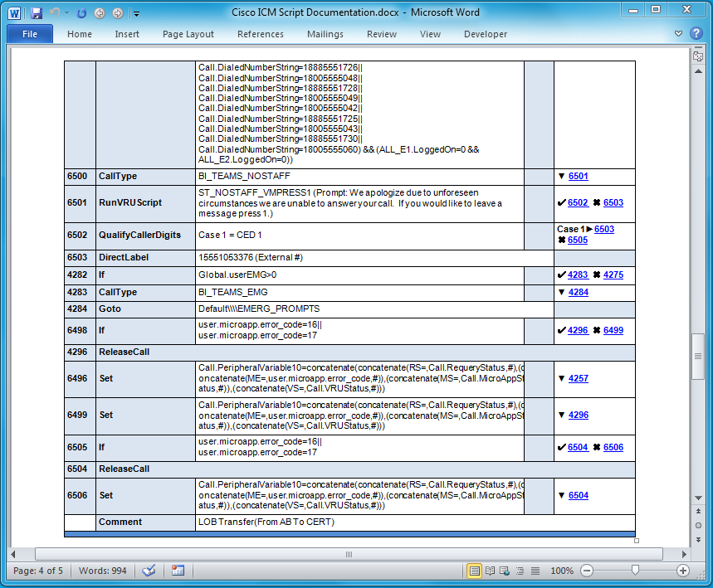
Task: Open the Developer ribbon tab
Action: tap(486, 34)
